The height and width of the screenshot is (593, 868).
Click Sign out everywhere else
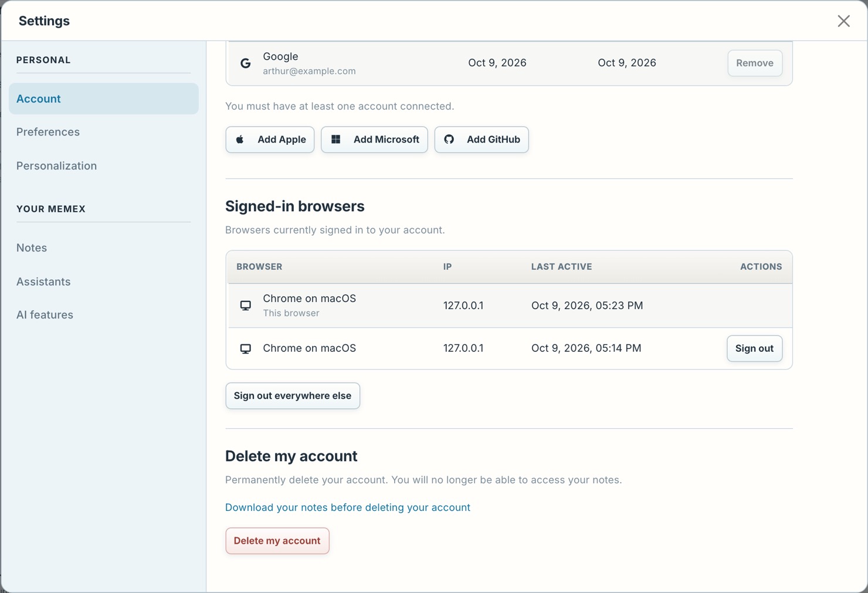tap(293, 396)
